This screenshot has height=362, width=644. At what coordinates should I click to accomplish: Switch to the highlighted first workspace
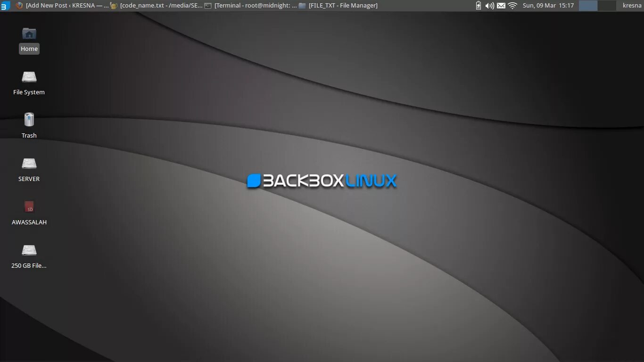tap(588, 6)
